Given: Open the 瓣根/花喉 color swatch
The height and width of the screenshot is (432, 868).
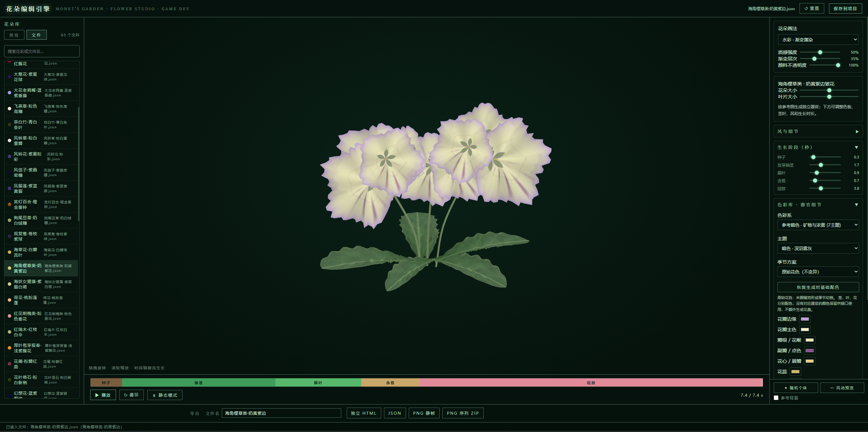Looking at the screenshot, I should click(x=809, y=340).
